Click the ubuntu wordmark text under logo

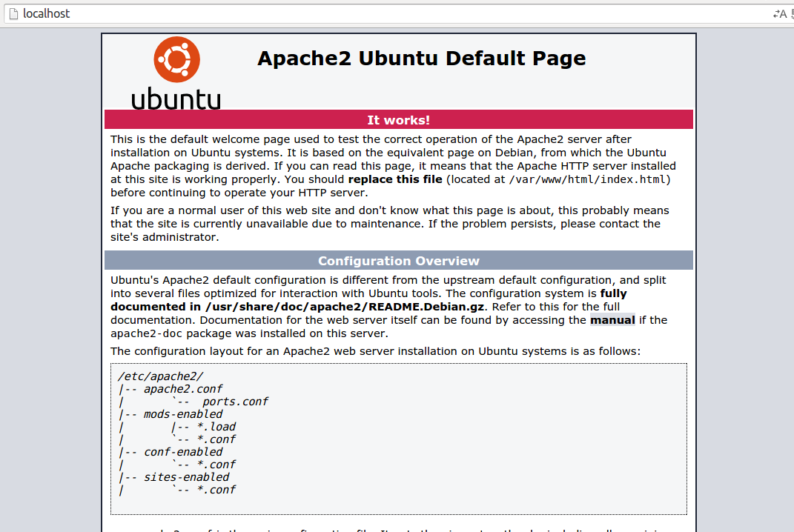176,99
